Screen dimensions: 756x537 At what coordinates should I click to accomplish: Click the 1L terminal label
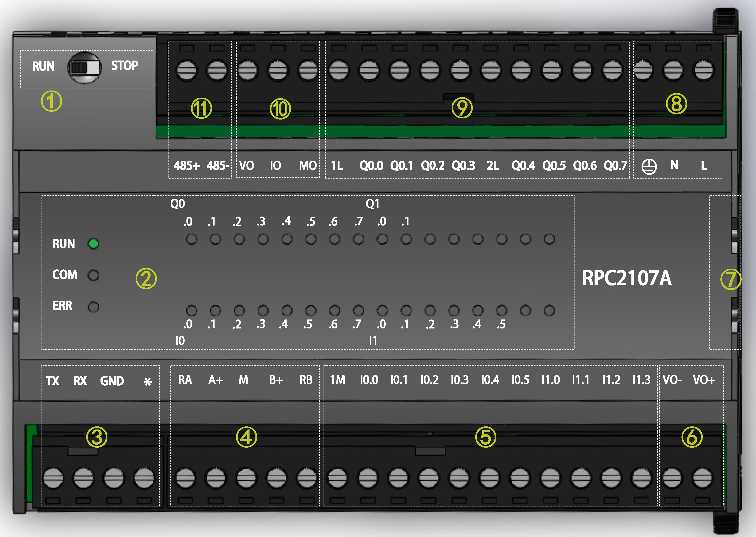(337, 165)
